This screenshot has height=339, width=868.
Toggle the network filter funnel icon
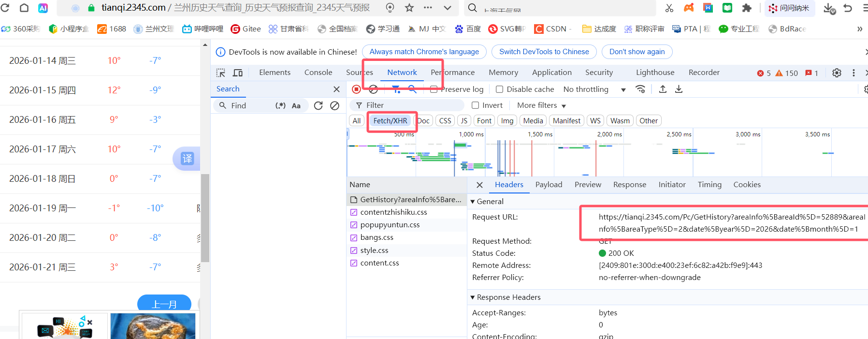(x=396, y=89)
